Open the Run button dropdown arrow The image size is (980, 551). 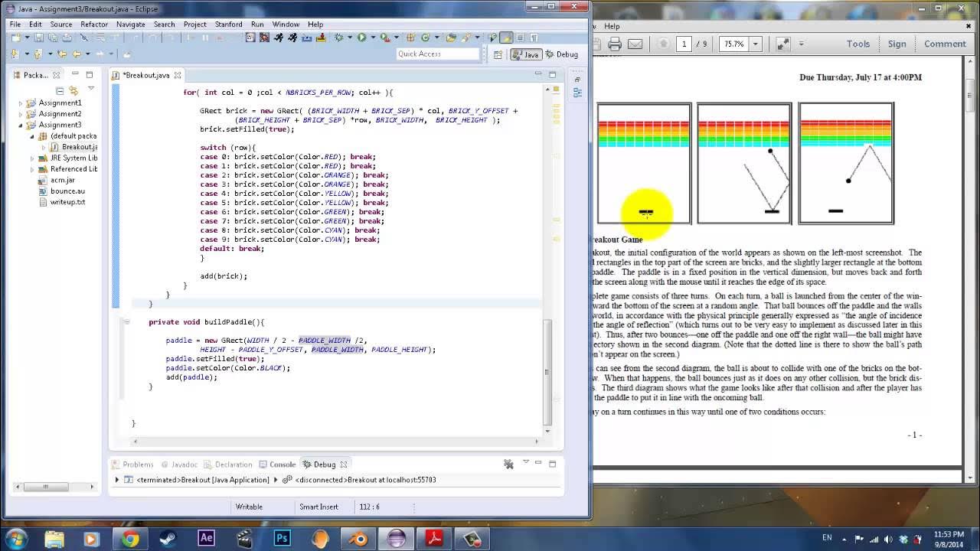click(373, 37)
